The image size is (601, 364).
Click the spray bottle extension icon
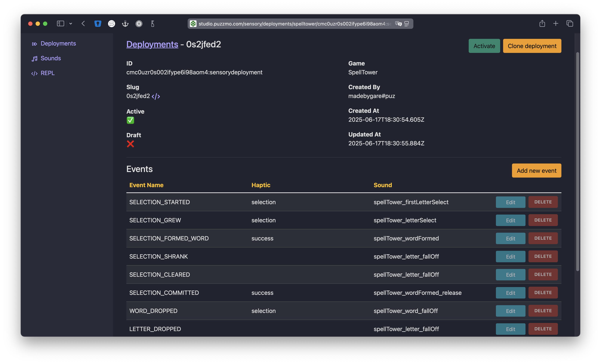click(153, 24)
